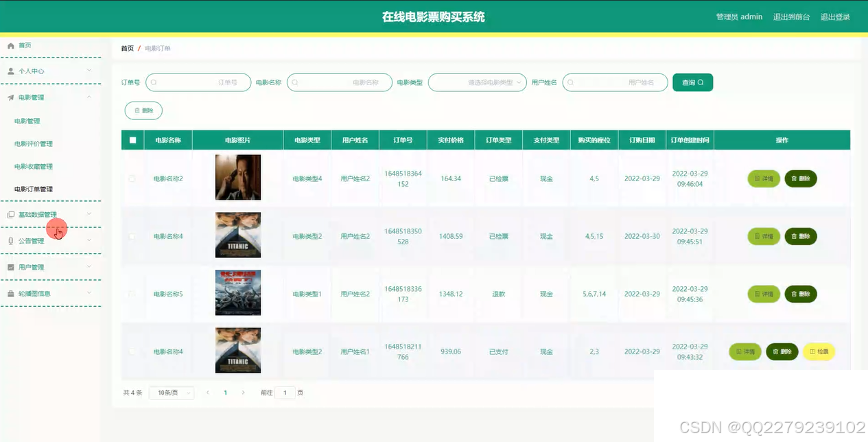Click 退出登录 in the top bar
The width and height of the screenshot is (868, 442).
tap(835, 17)
